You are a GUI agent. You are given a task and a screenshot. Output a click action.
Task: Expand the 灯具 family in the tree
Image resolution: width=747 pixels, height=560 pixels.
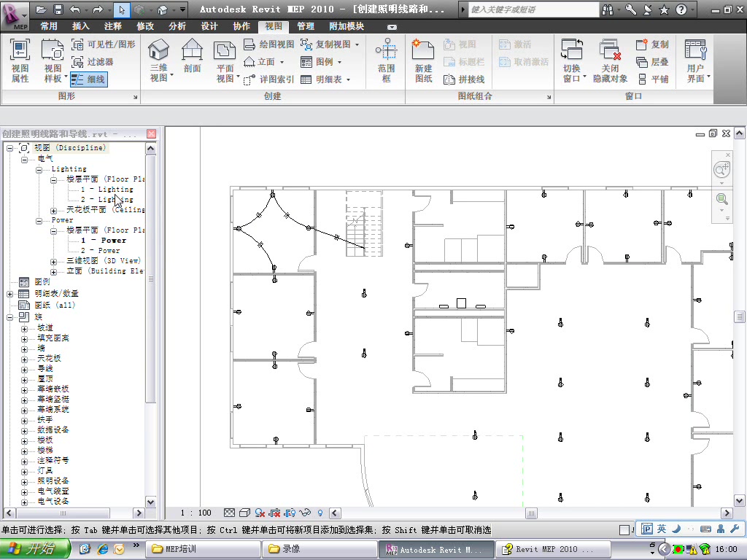click(23, 470)
